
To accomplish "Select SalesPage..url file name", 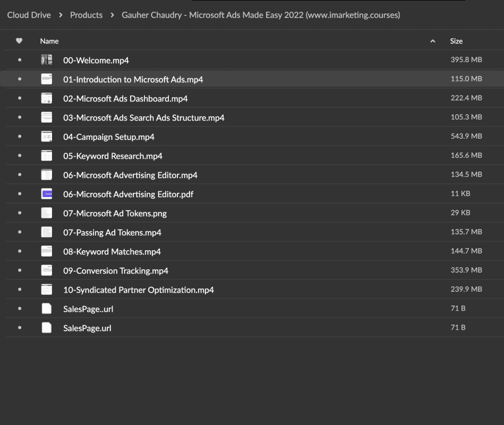I will (x=88, y=309).
